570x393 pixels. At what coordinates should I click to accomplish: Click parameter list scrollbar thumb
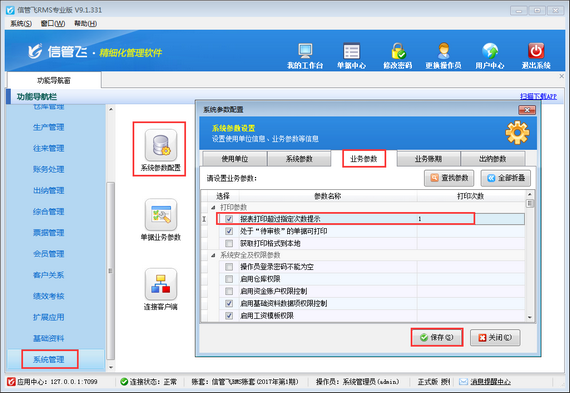[x=530, y=204]
